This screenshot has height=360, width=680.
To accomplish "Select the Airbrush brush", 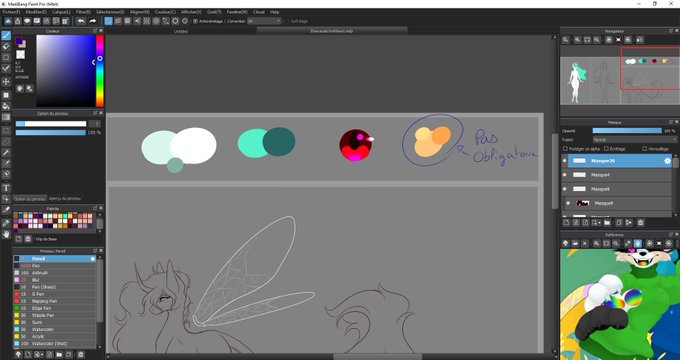I will click(x=54, y=273).
